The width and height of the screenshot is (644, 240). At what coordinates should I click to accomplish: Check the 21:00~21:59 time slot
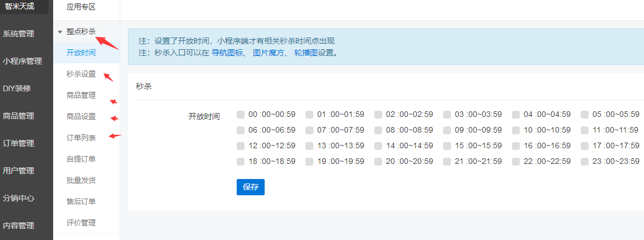coord(447,162)
